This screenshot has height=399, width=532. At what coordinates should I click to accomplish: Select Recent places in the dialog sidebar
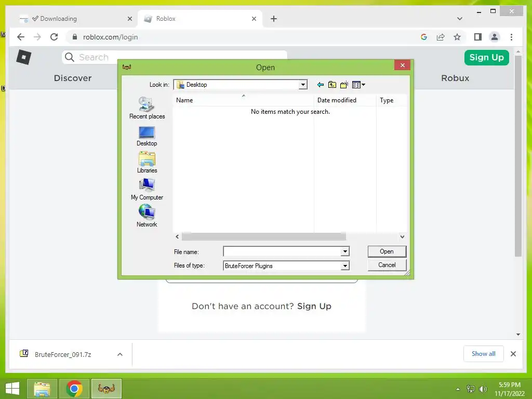(147, 108)
